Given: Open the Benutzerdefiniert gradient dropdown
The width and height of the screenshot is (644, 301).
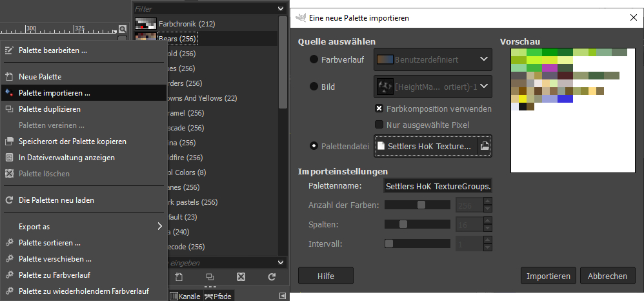Looking at the screenshot, I should tap(433, 60).
